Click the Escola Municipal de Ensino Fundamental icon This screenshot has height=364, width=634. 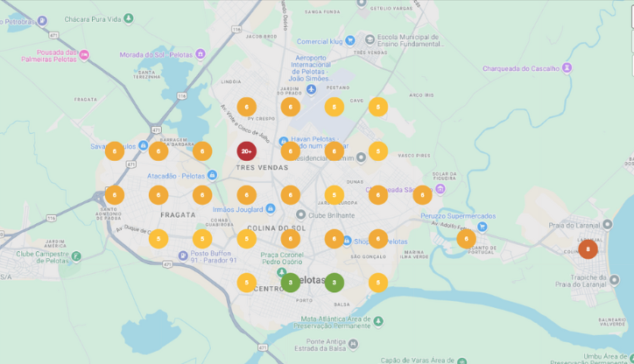[x=370, y=39]
